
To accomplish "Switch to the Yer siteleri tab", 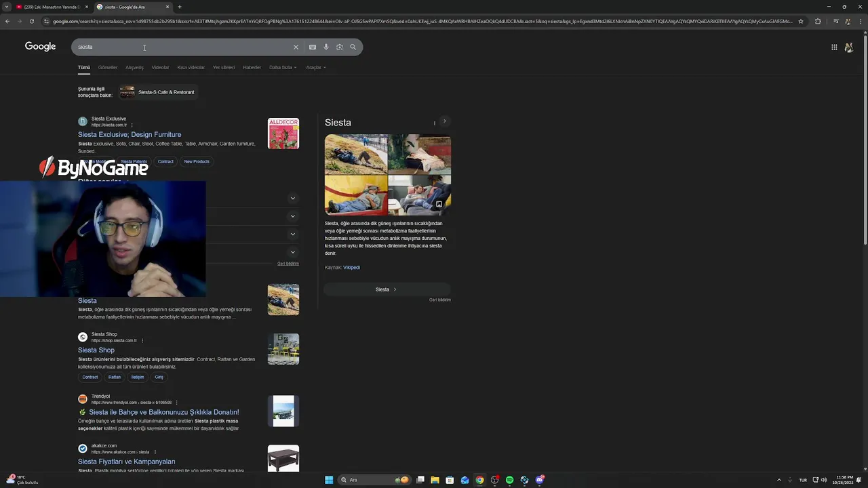I will [224, 67].
